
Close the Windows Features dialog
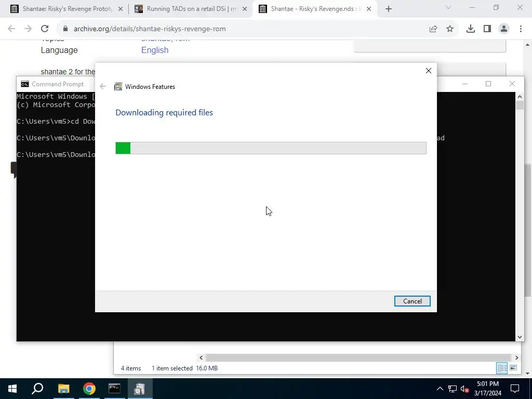tap(429, 71)
